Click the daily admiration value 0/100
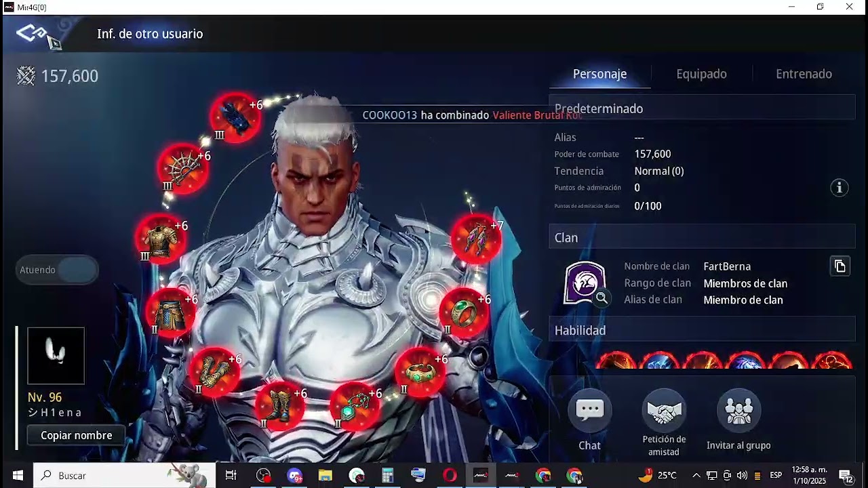Viewport: 868px width, 488px height. click(x=648, y=206)
